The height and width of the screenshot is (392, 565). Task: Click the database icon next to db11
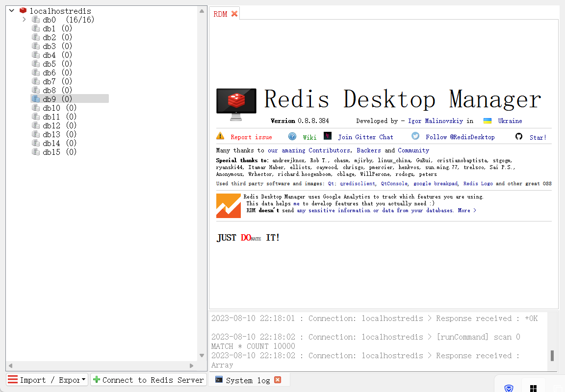coord(36,116)
